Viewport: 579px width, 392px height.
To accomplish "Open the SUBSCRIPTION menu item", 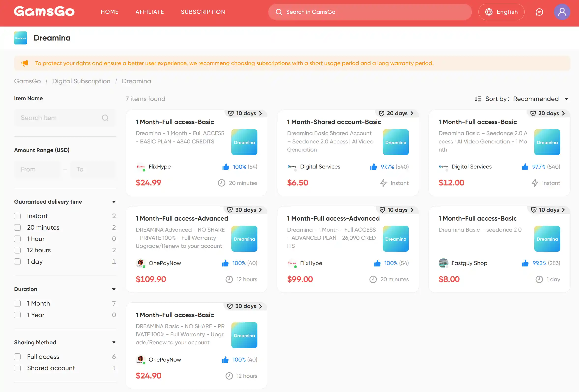I will pyautogui.click(x=203, y=12).
